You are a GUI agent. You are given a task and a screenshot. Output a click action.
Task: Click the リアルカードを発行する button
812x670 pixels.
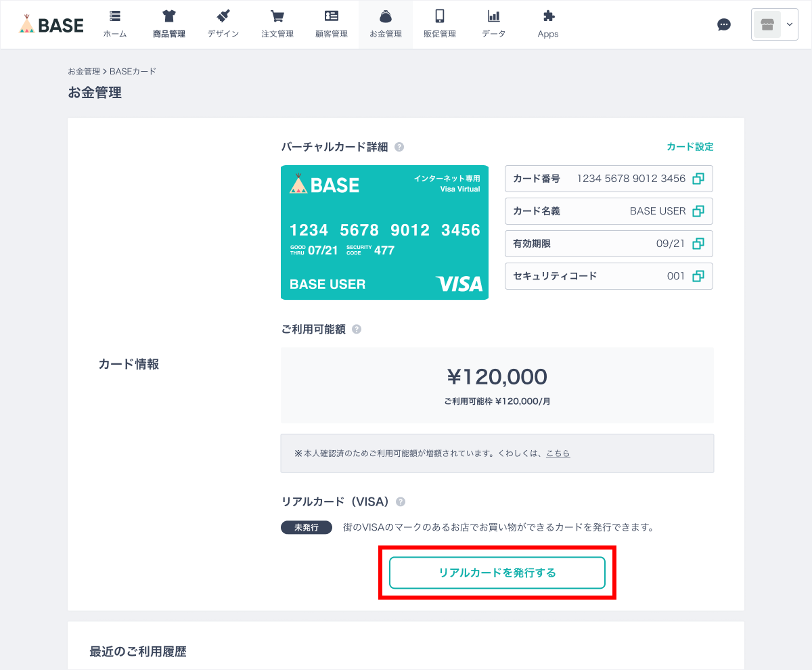tap(497, 573)
